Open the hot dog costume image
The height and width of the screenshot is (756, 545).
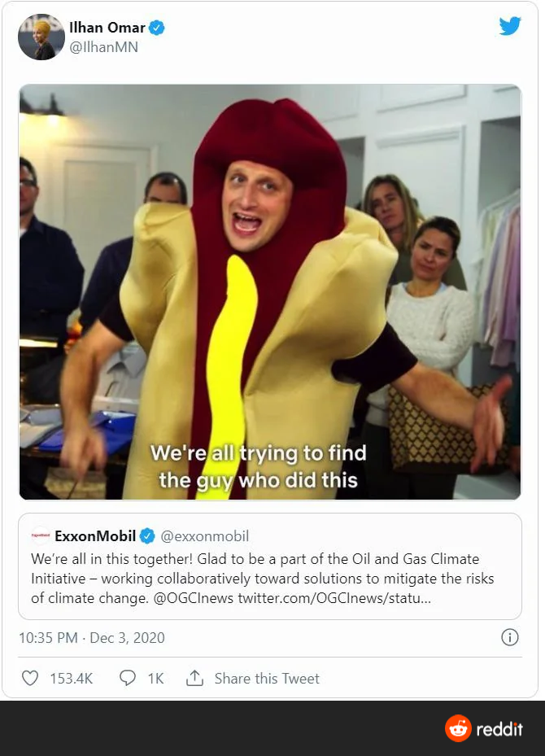[x=270, y=291]
